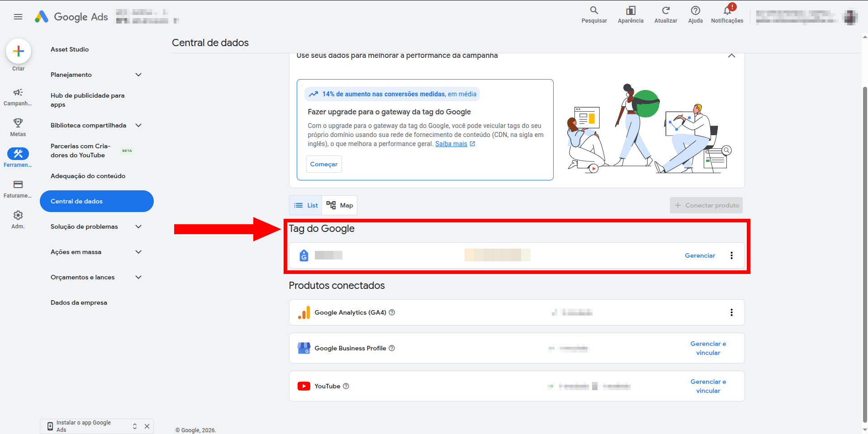Click the Criar plus button
This screenshot has height=434, width=868.
coord(19,51)
